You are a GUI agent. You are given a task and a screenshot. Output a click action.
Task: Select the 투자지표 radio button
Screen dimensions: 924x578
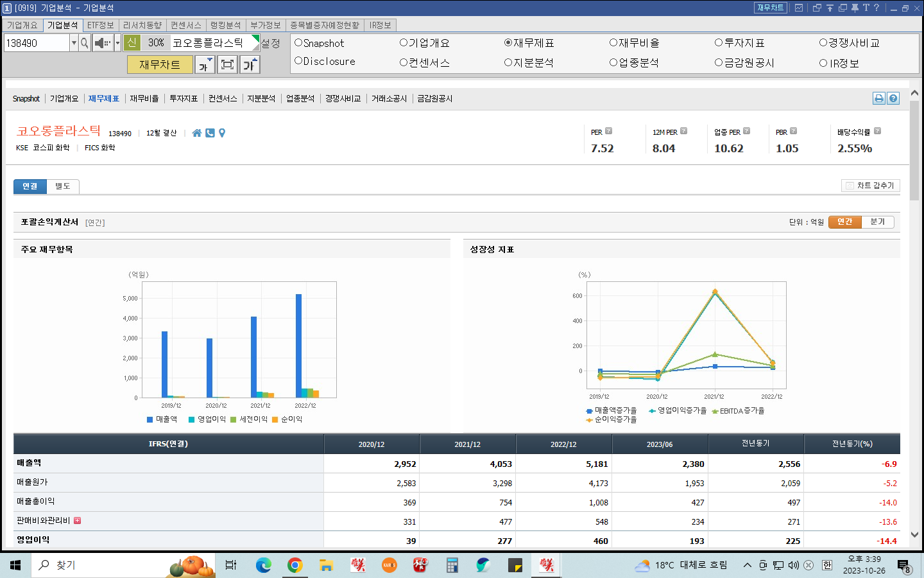click(719, 43)
